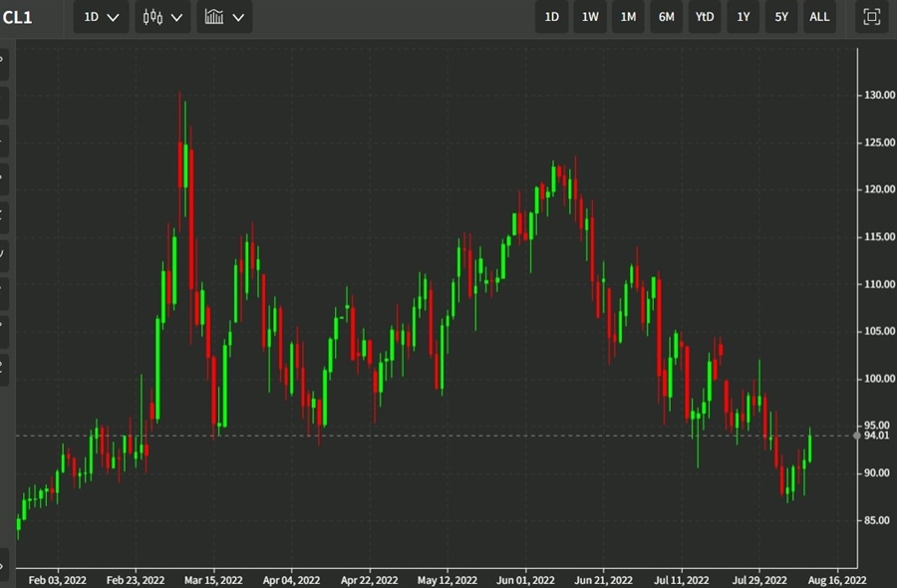Image resolution: width=897 pixels, height=588 pixels.
Task: Click the 85.00 price axis label
Action: pyautogui.click(x=876, y=520)
